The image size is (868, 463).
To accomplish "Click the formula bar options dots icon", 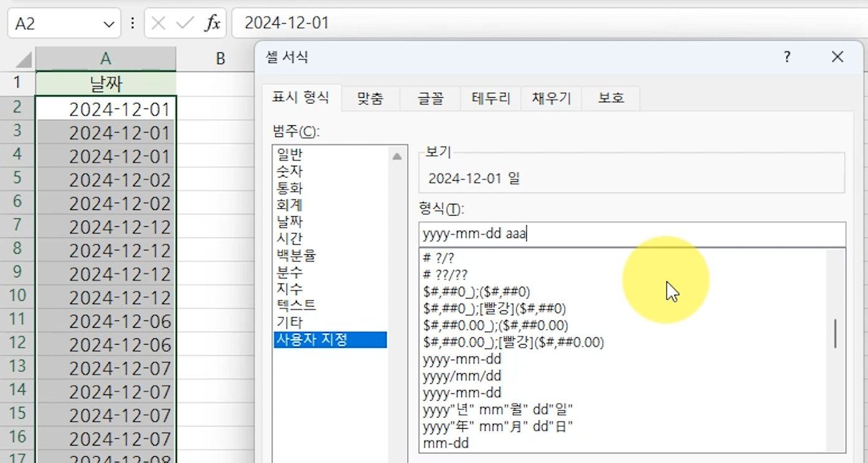I will click(133, 24).
